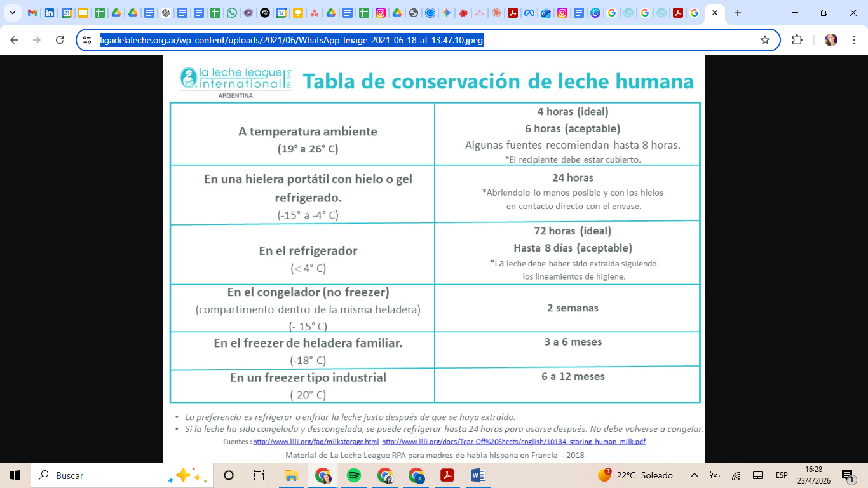The width and height of the screenshot is (868, 488).
Task: Open Adobe Acrobat from the taskbar
Action: (x=447, y=475)
